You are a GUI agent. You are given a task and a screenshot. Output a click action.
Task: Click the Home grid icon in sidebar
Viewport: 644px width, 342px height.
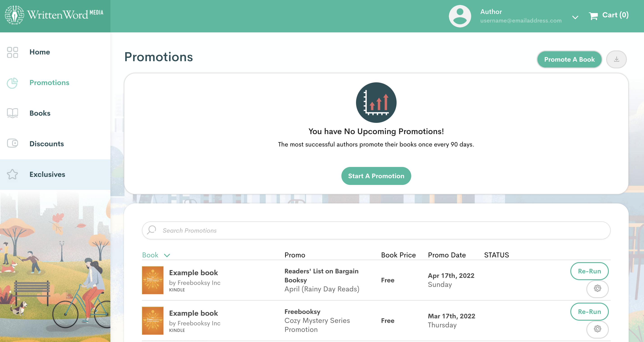click(x=12, y=52)
